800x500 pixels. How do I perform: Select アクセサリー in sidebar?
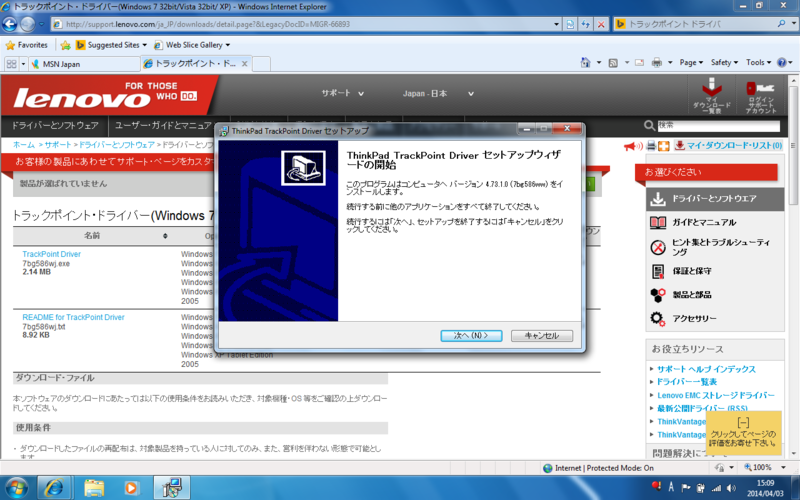pyautogui.click(x=715, y=318)
